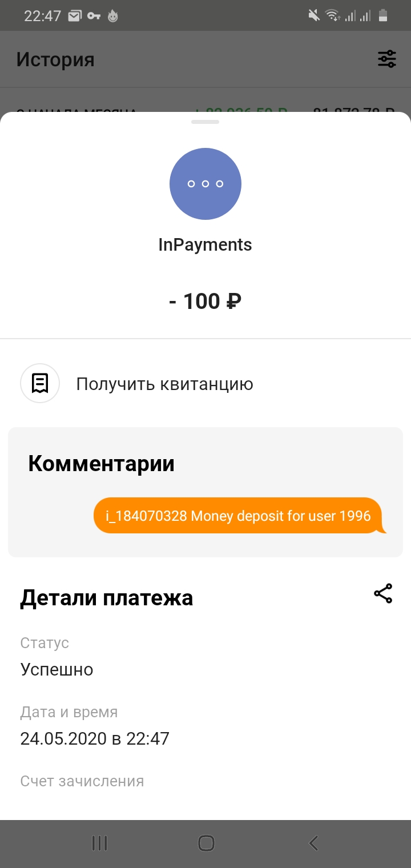Tap the VPN key status icon
The image size is (411, 868).
[x=94, y=16]
